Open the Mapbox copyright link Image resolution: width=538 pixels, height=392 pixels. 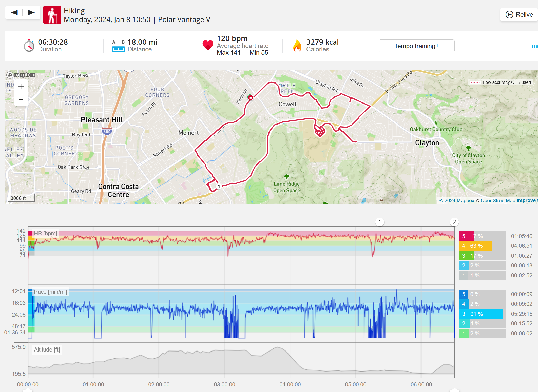[x=457, y=200]
